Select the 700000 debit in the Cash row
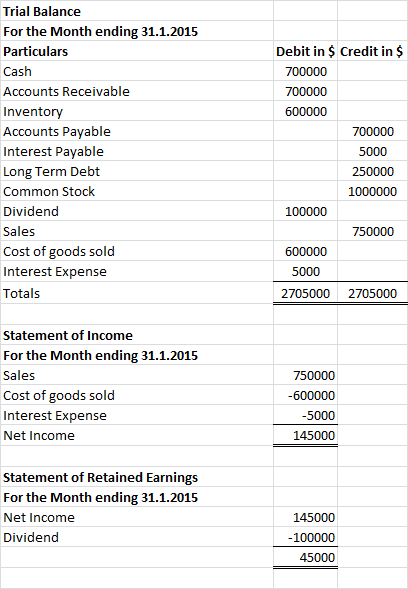Viewport: 408px width, 589px height. [x=306, y=71]
